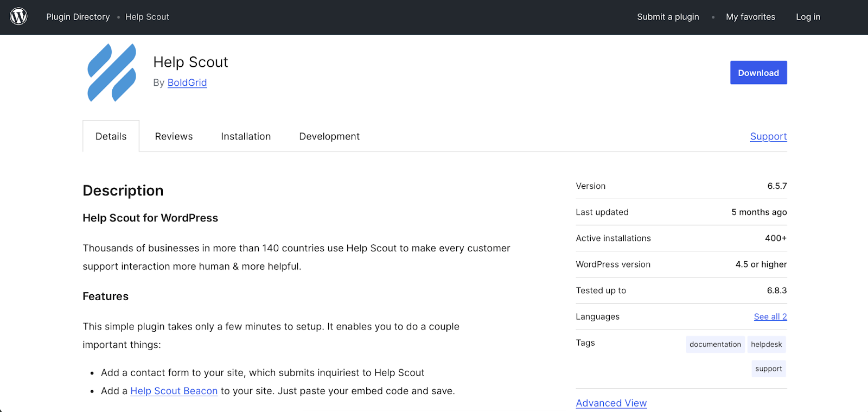This screenshot has width=868, height=412.
Task: Click version value 6.5.7
Action: [x=777, y=186]
